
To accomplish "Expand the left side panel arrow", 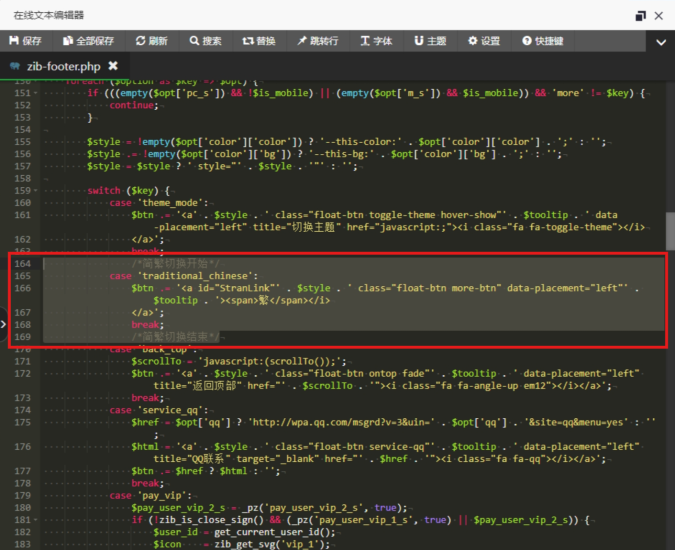I will click(x=3, y=324).
